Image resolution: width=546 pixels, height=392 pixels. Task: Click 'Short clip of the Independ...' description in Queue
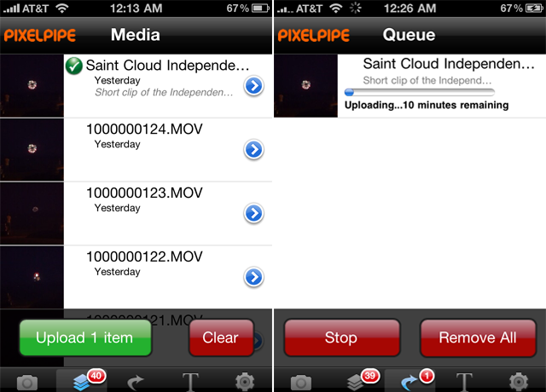(x=427, y=81)
